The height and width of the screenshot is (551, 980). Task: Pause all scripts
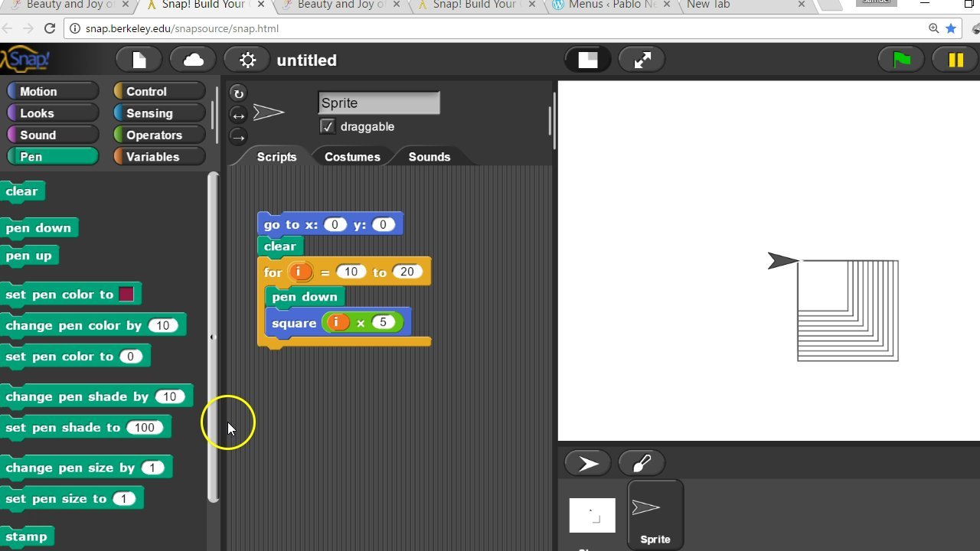point(954,59)
